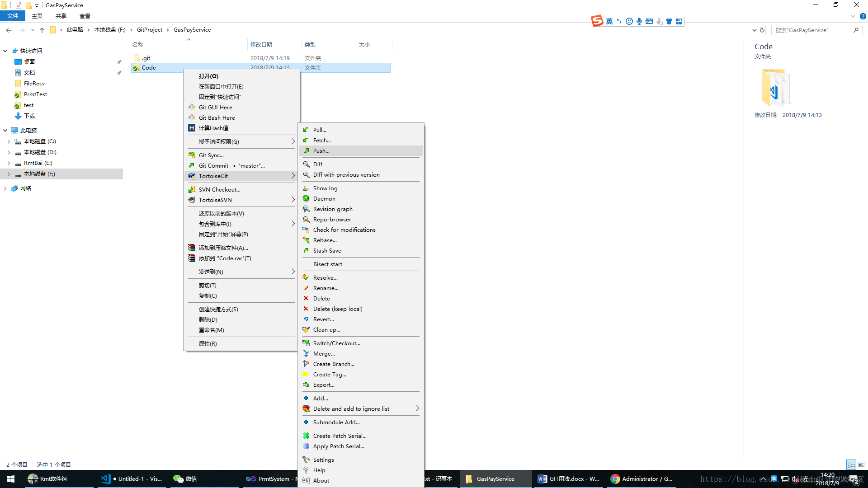Open WeChat from the taskbar
868x488 pixels.
click(x=185, y=479)
